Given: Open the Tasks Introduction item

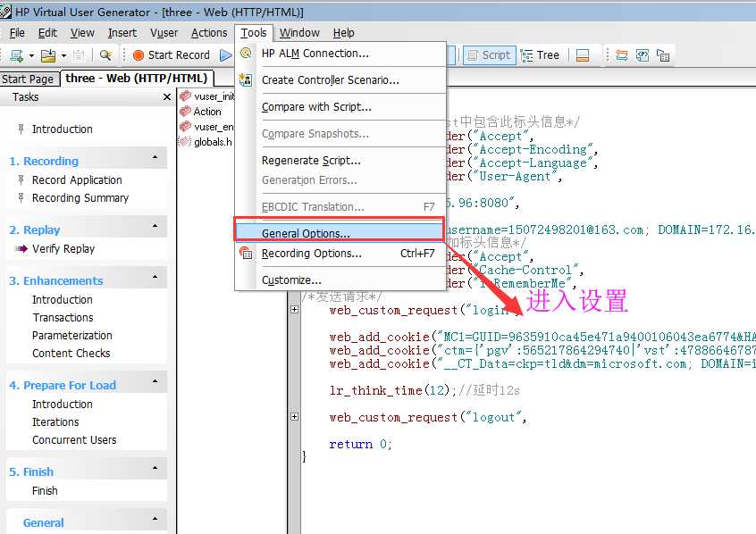Looking at the screenshot, I should click(x=63, y=129).
